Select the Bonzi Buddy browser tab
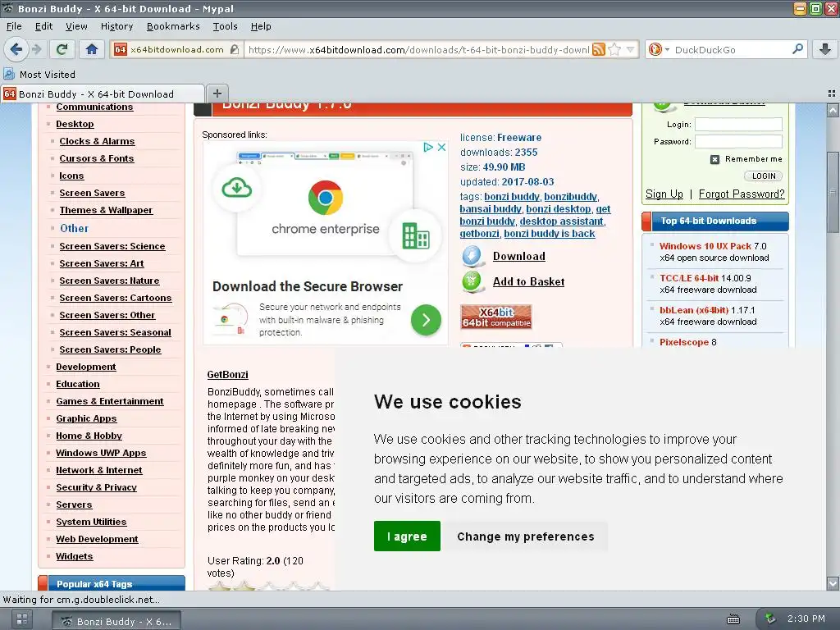 click(x=103, y=94)
